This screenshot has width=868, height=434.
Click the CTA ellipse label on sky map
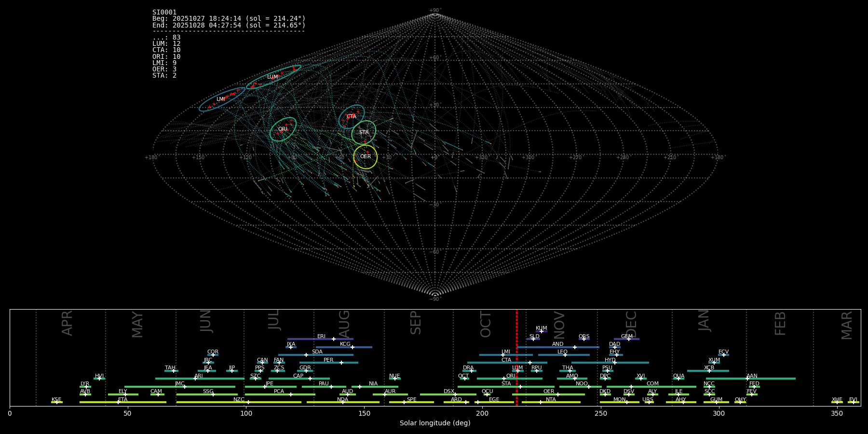[351, 117]
